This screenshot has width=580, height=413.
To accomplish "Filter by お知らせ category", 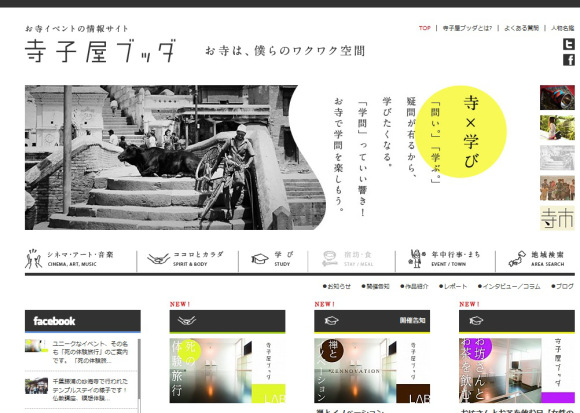I will (x=337, y=286).
